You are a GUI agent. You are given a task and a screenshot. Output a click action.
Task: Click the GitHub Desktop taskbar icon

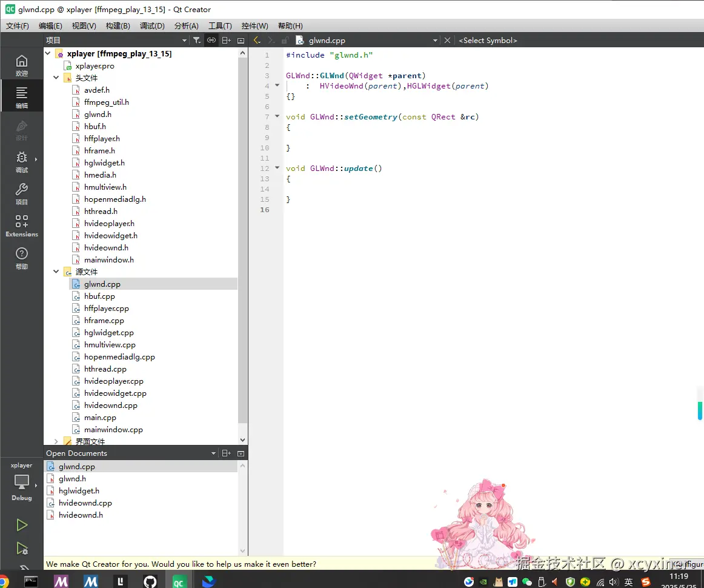click(150, 581)
